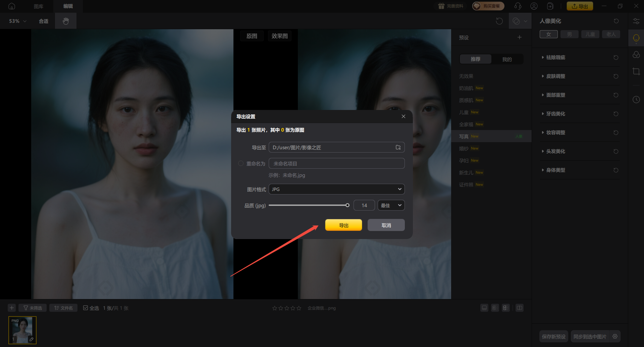This screenshot has width=644, height=347.
Task: Expand the 祛除瑕疵 section
Action: (555, 58)
